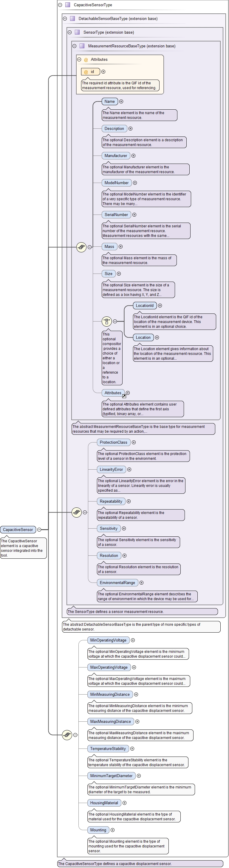
Task: Click the sequence compositor icon beside Repeatability
Action: tap(77, 513)
